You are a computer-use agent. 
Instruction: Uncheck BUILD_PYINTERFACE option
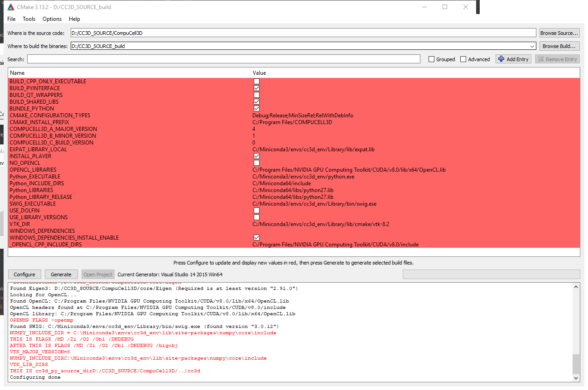[x=256, y=88]
